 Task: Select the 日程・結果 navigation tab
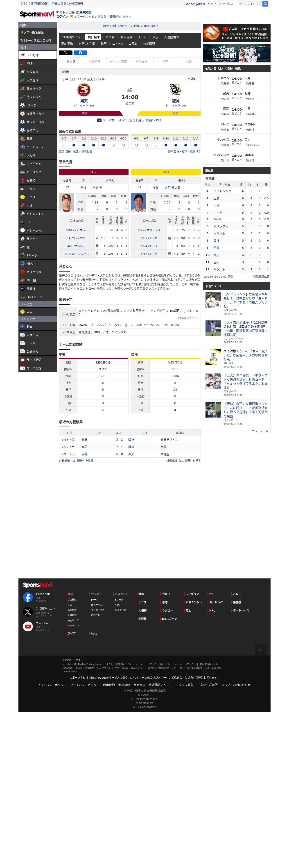click(93, 37)
